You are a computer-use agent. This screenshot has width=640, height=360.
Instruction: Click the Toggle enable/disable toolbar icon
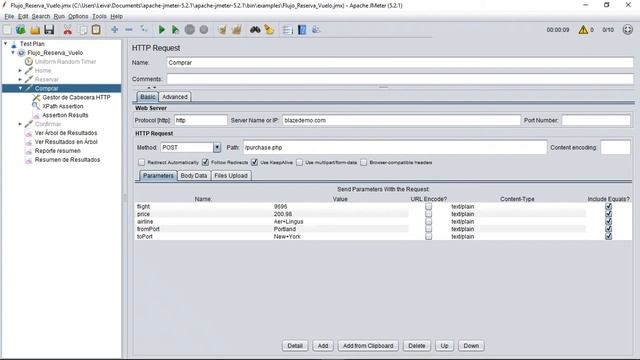click(144, 30)
